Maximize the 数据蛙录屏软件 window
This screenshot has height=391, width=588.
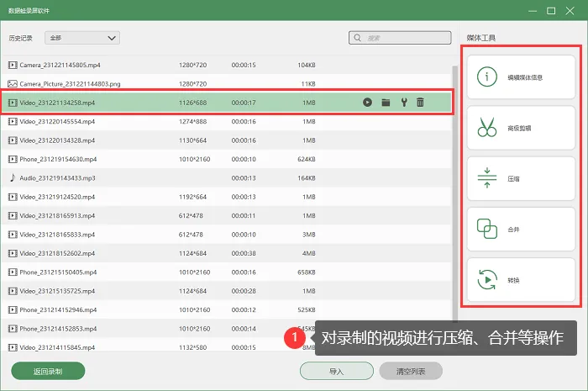click(551, 10)
